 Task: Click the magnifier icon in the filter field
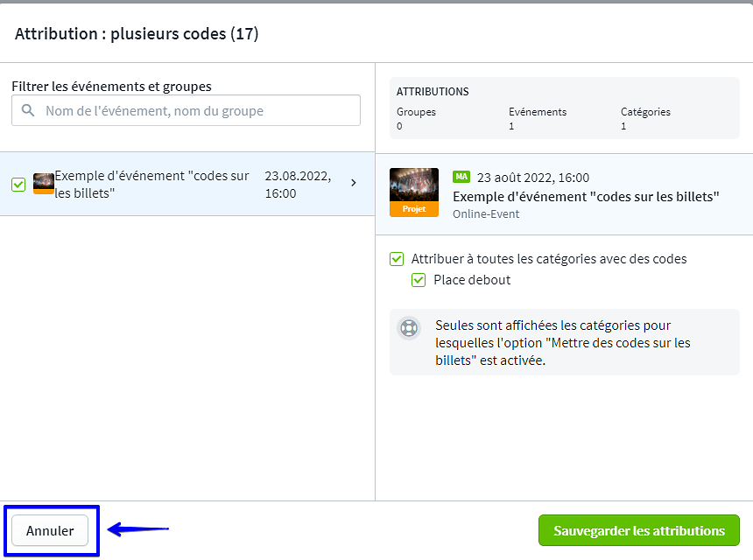28,111
